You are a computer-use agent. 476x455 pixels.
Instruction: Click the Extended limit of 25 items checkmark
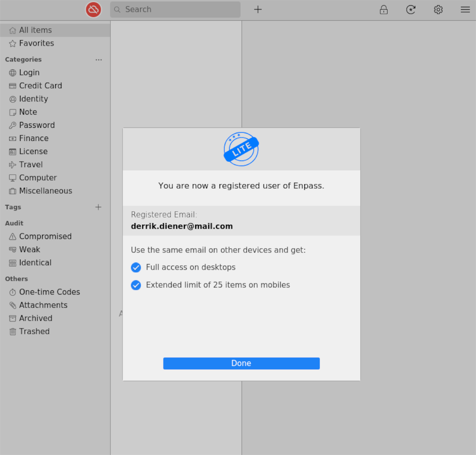tap(136, 285)
